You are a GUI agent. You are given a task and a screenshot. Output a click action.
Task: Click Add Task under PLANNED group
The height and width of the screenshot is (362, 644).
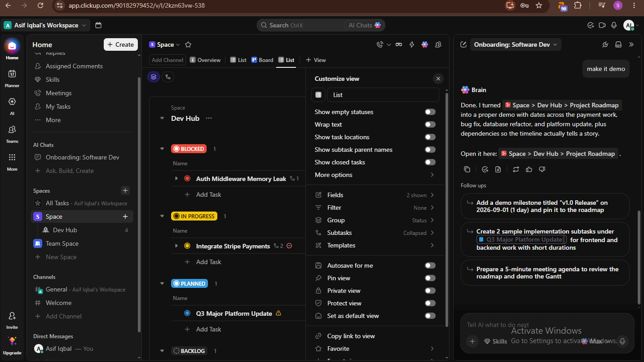(x=208, y=329)
